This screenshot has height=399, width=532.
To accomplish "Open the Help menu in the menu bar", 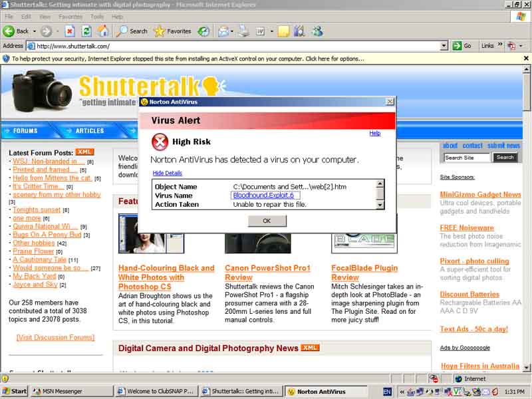I will click(x=117, y=17).
